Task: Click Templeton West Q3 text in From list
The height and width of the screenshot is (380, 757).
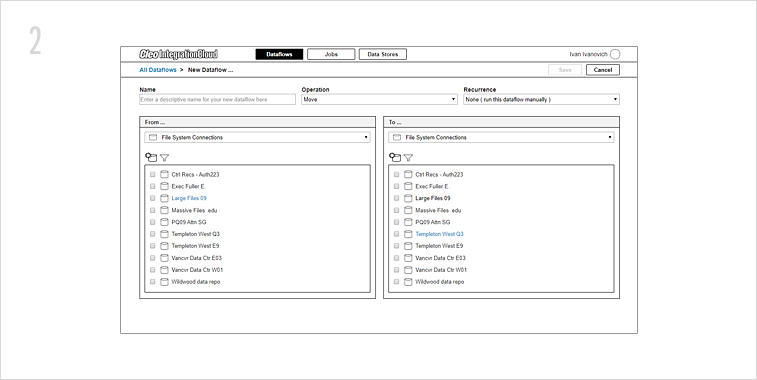Action: pos(196,234)
